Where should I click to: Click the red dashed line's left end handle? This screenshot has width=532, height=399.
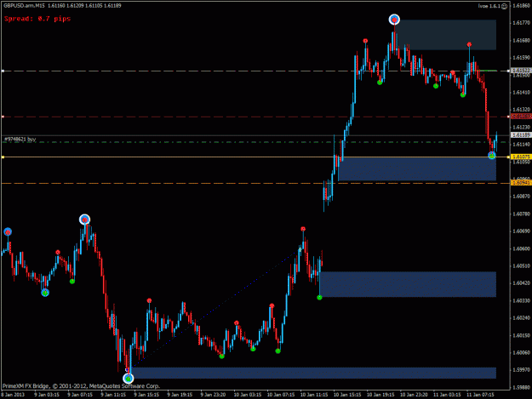tap(3, 117)
